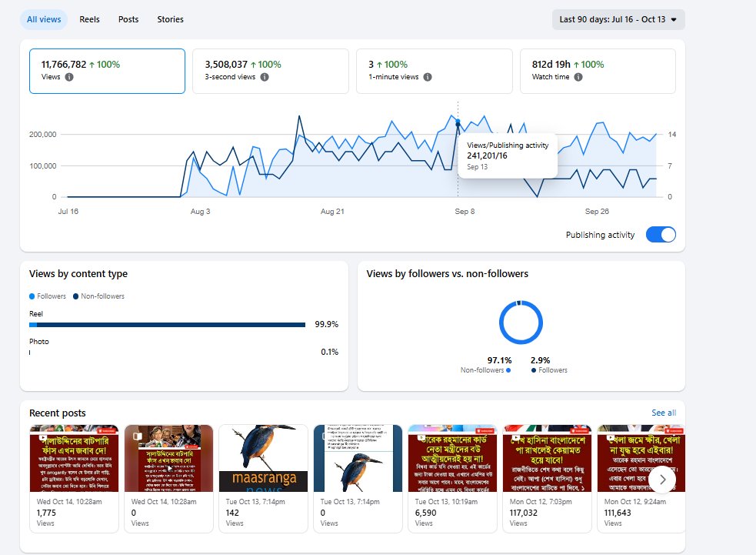
Task: Select the 812d 19h Watch time card
Action: pyautogui.click(x=598, y=71)
